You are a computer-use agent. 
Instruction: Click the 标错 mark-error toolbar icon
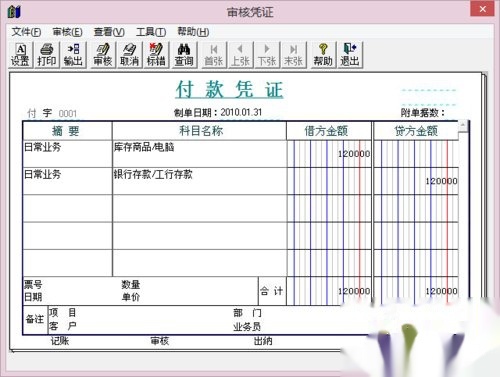pos(156,55)
